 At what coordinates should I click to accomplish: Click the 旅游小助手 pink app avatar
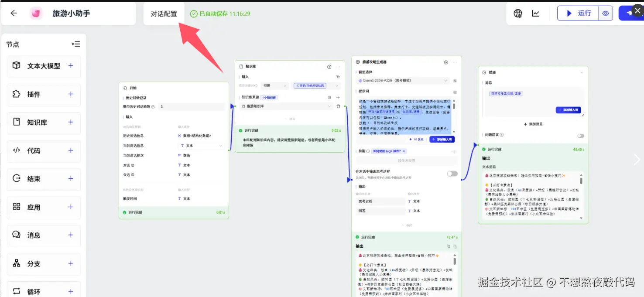click(x=36, y=14)
